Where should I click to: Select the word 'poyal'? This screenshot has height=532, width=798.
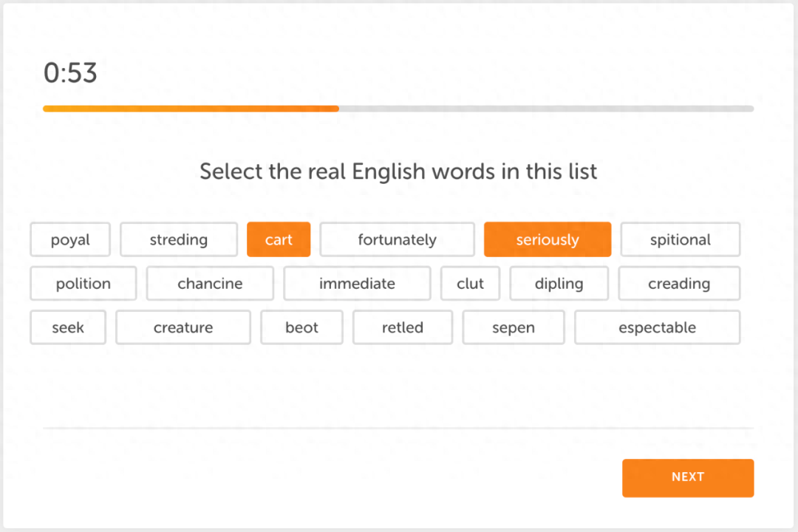point(70,239)
